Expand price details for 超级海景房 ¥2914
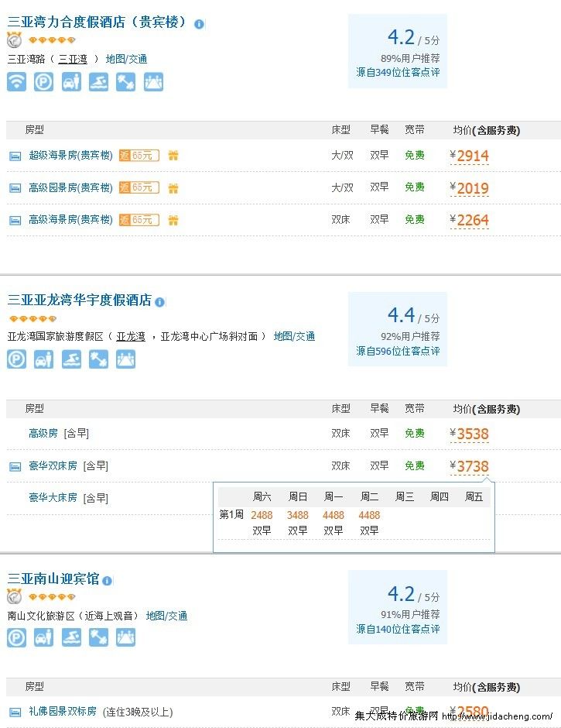Screen dimensions: 561x728 click(470, 156)
